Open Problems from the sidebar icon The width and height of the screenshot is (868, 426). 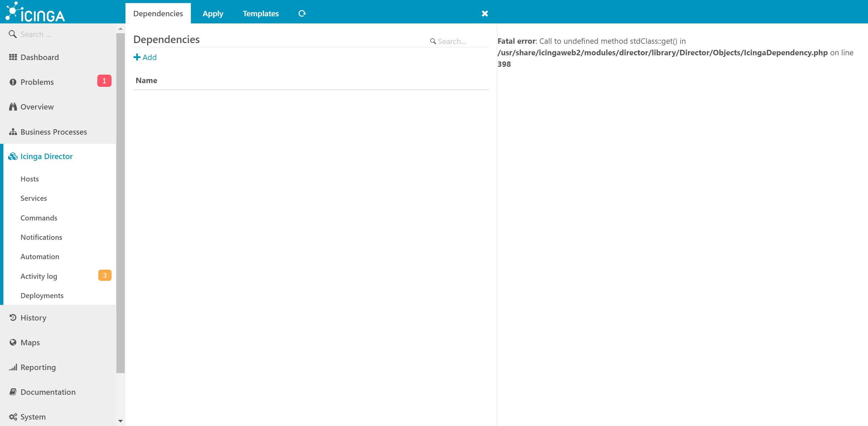tap(13, 82)
